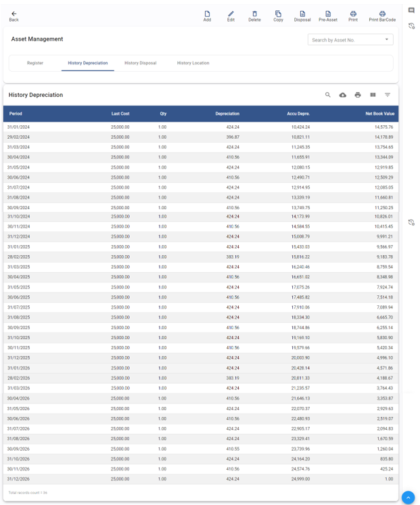Viewport: 420px width, 505px height.
Task: Delete the asset using trash icon
Action: pyautogui.click(x=254, y=16)
